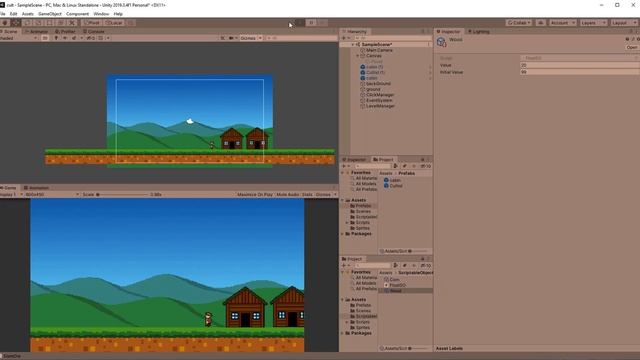Click search-by-type icon in ScriptableObjects Project panel
The width and height of the screenshot is (640, 360).
[396, 265]
